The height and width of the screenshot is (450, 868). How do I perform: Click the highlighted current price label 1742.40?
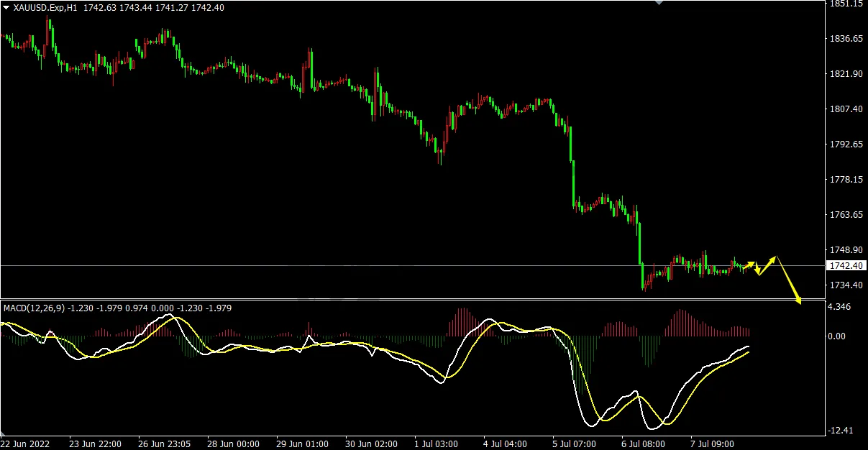(845, 266)
